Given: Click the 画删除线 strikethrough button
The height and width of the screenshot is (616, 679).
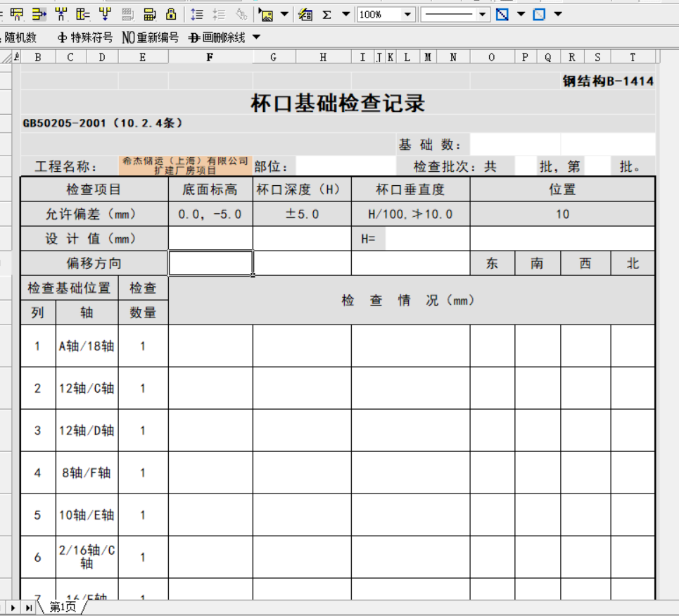Looking at the screenshot, I should pos(217,37).
